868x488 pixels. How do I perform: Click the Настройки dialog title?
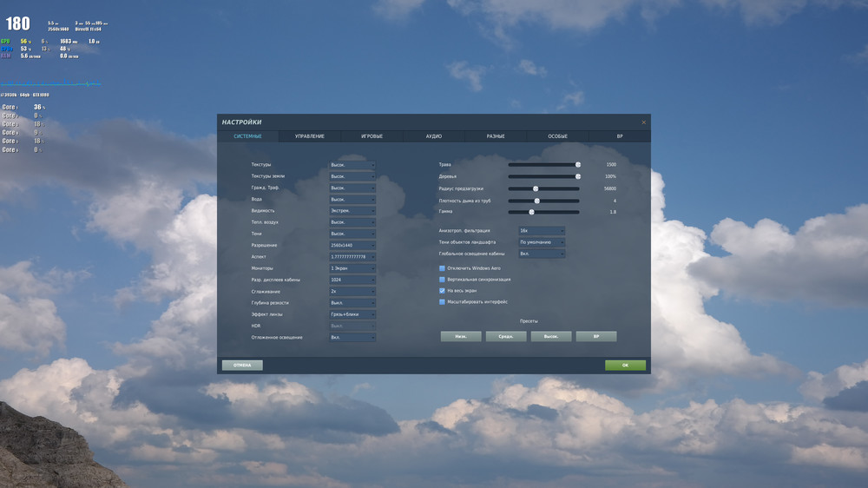coord(241,122)
